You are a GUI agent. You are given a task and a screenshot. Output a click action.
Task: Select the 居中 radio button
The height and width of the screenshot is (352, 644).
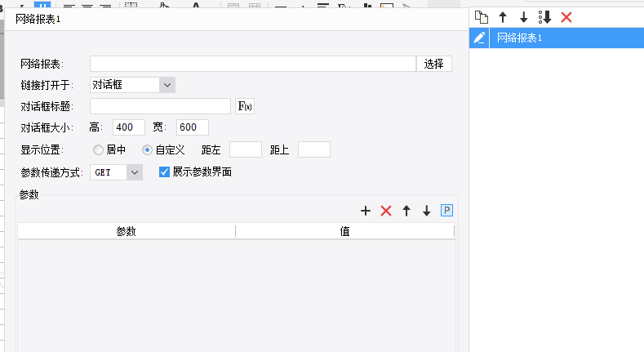pos(98,150)
